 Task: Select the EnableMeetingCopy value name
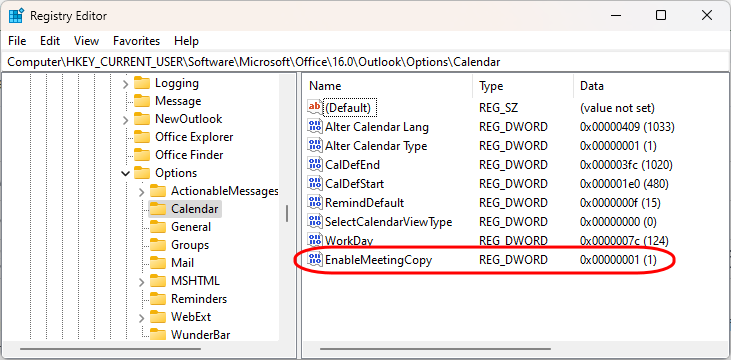coord(379,260)
